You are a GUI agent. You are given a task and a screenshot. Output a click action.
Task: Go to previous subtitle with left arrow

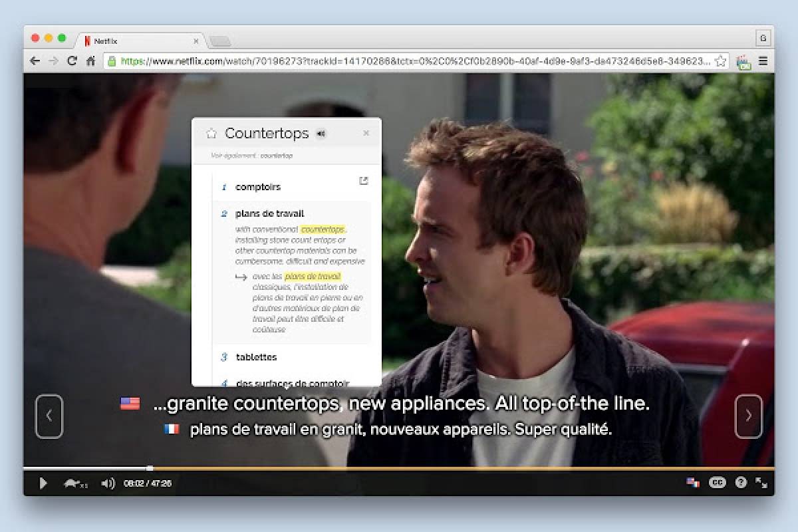(49, 416)
